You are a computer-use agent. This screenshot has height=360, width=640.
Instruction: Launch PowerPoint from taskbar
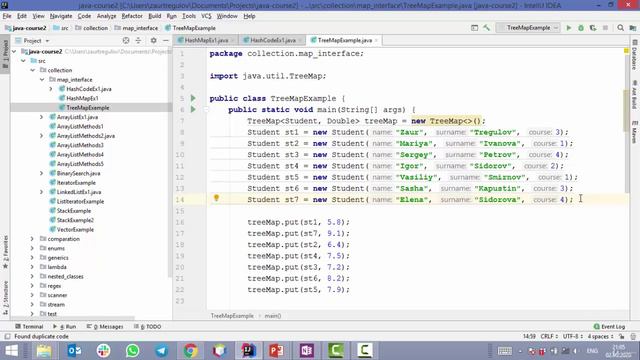[277, 351]
